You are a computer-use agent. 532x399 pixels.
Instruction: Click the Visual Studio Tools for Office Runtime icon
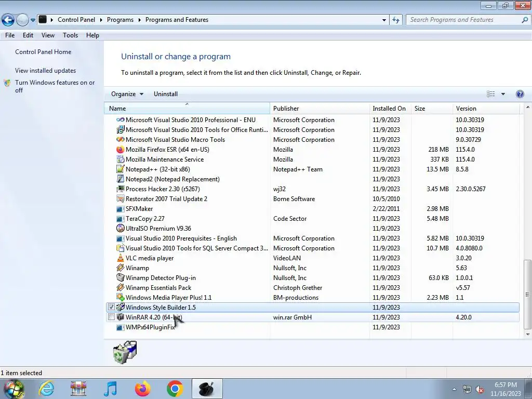tap(120, 129)
